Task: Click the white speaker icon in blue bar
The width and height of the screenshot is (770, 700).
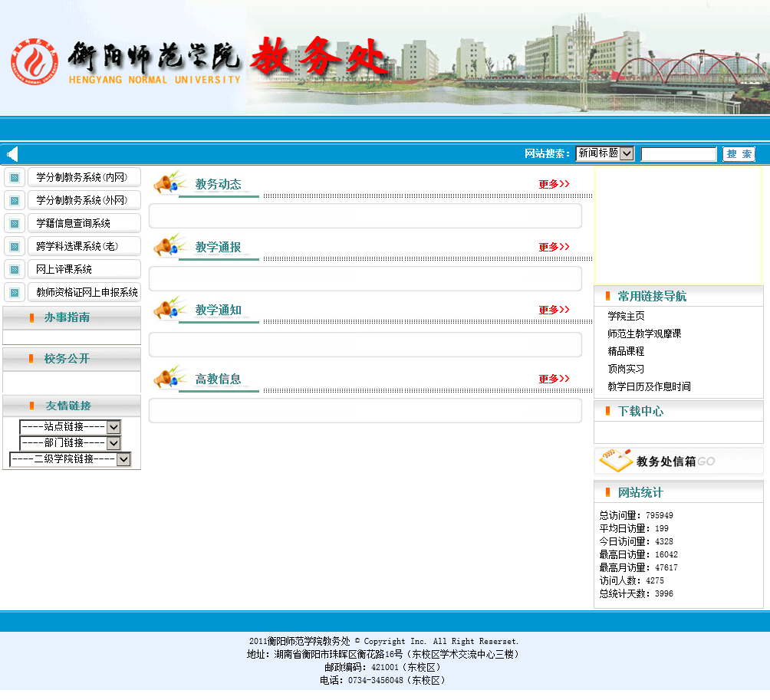Action: point(12,154)
